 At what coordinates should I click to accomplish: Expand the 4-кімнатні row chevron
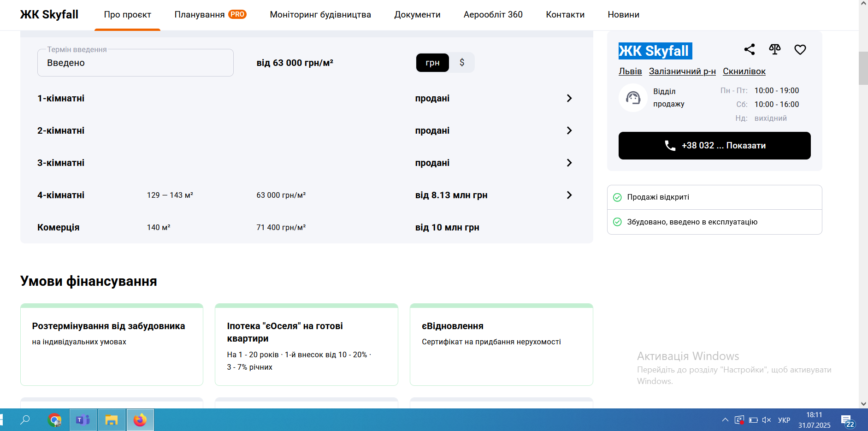pos(569,195)
